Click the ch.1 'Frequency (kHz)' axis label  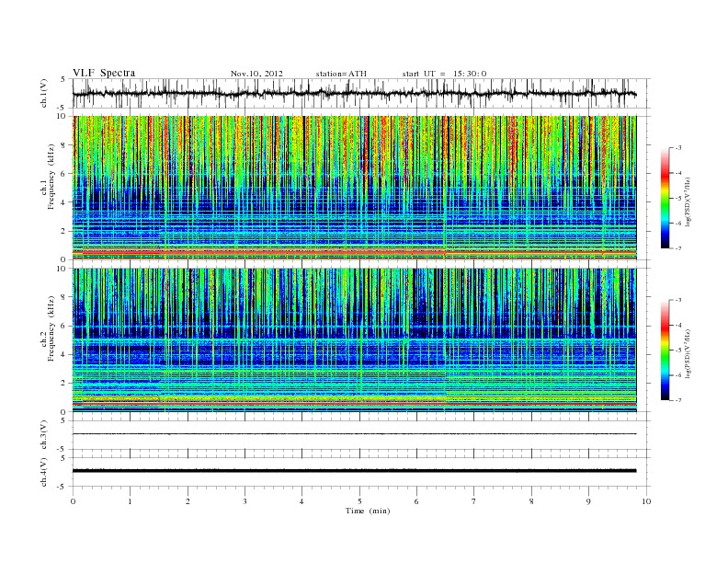[51, 177]
